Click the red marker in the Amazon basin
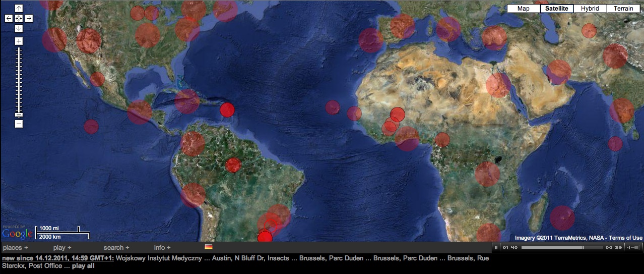The width and height of the screenshot is (644, 274). tap(233, 165)
